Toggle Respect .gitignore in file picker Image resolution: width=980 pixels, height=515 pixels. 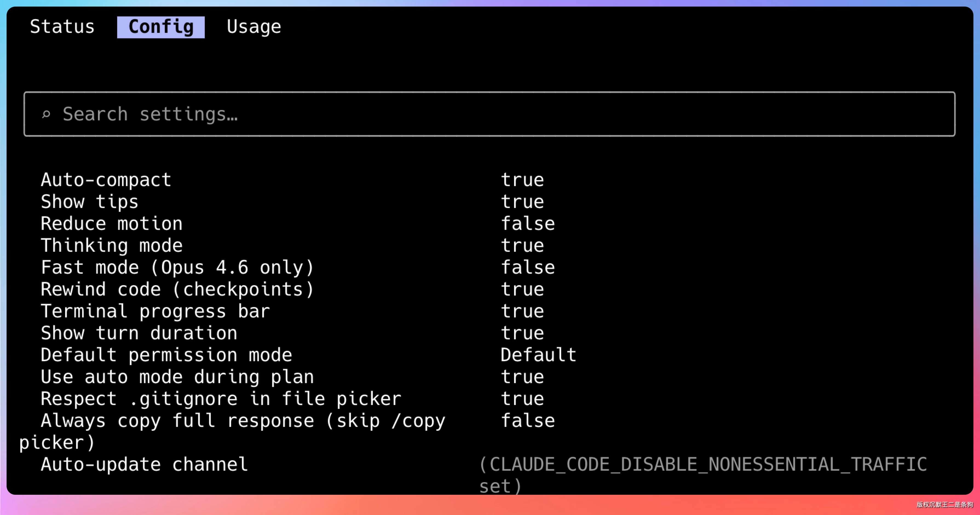[522, 399]
